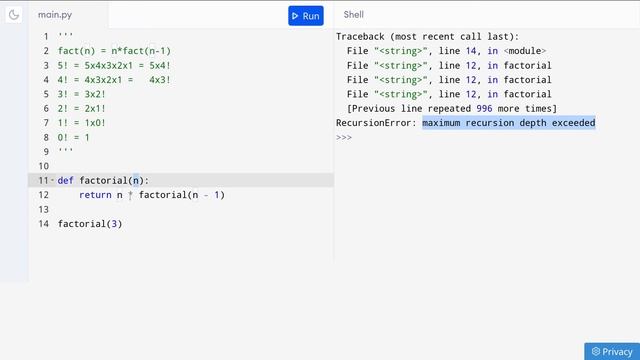The image size is (640, 360).
Task: Click the call 'factorial(3)' on line 14
Action: (x=90, y=224)
